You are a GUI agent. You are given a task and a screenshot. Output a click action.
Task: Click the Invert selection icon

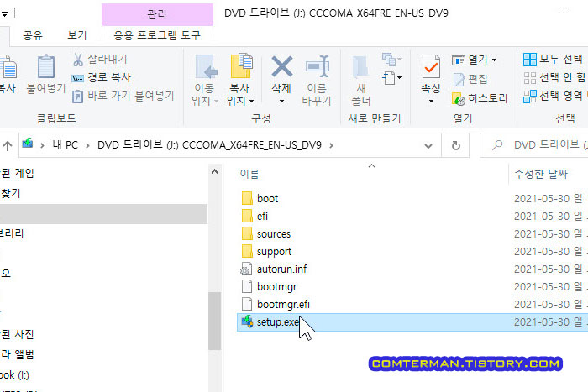pos(529,97)
